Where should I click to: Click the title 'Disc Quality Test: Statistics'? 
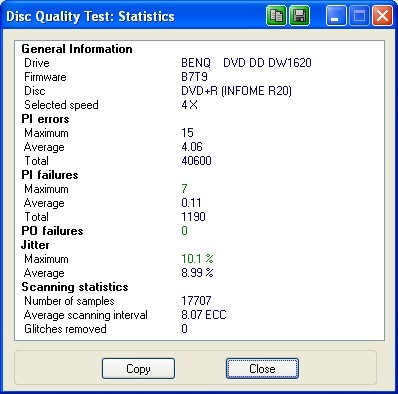pos(90,16)
